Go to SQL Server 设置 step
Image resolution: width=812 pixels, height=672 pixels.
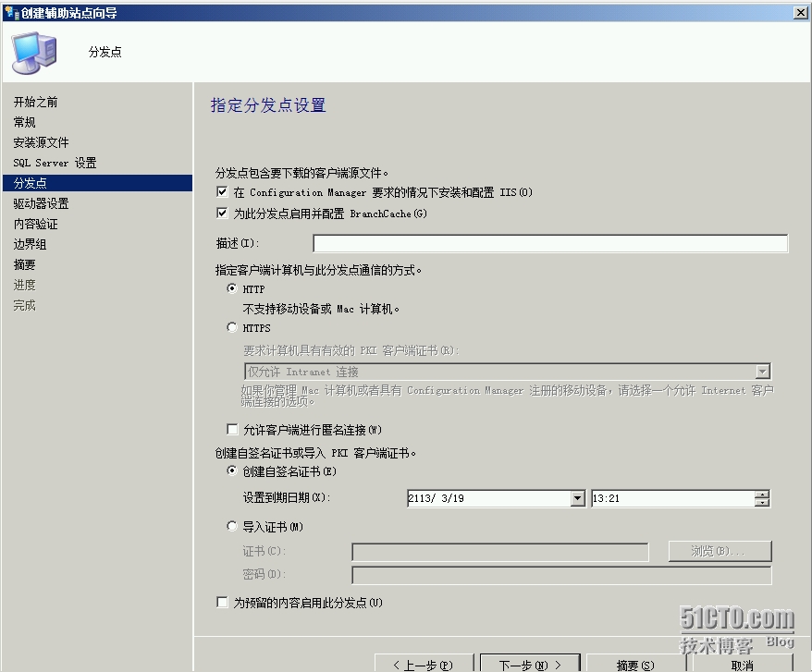(55, 163)
